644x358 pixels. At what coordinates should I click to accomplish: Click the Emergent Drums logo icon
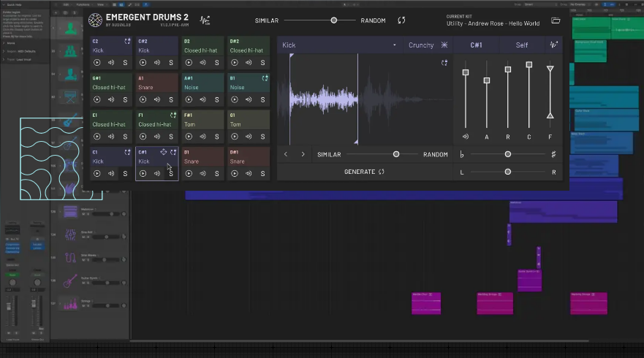tap(95, 20)
